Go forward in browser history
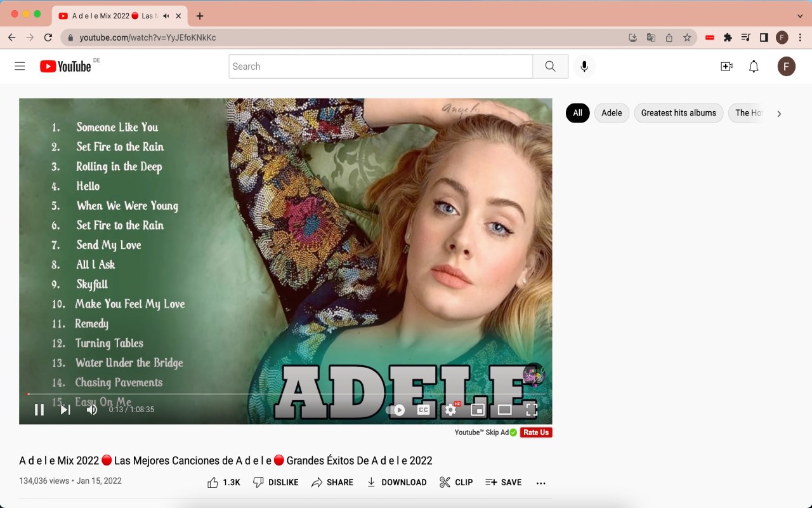This screenshot has height=508, width=812. point(30,37)
